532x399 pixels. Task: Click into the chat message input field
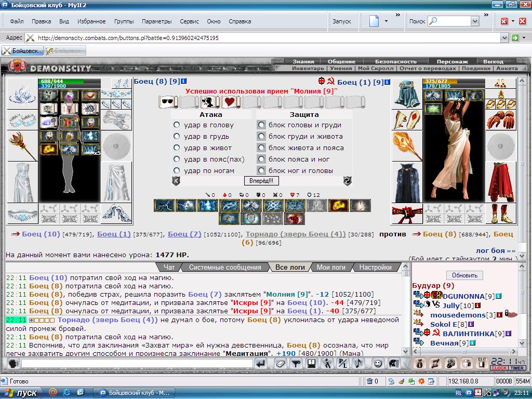click(137, 363)
